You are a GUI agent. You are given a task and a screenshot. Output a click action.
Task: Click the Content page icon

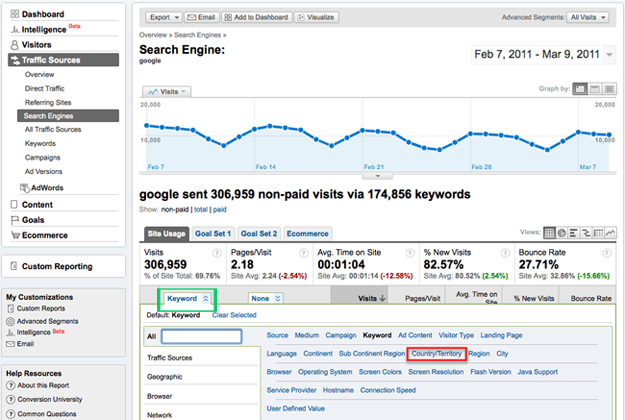14,204
